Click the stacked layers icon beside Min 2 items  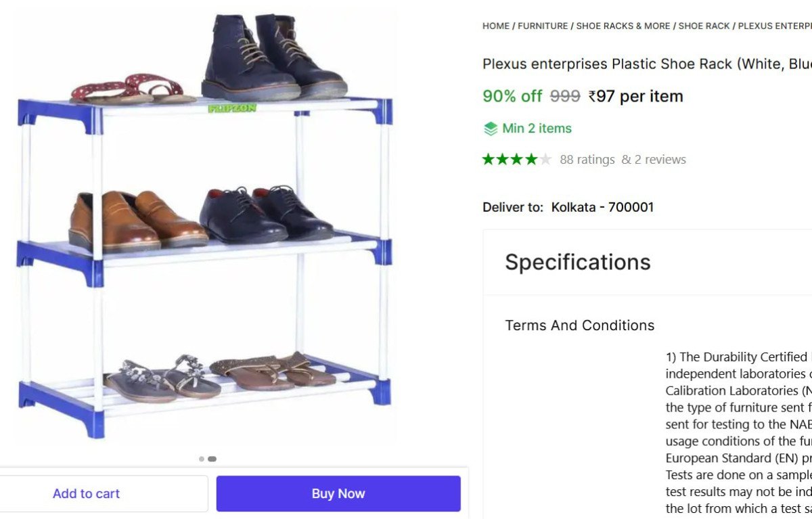tap(490, 129)
